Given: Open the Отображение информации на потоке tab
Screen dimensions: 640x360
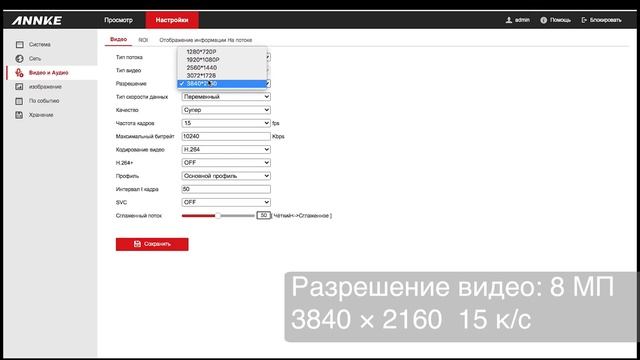Looking at the screenshot, I should (205, 40).
